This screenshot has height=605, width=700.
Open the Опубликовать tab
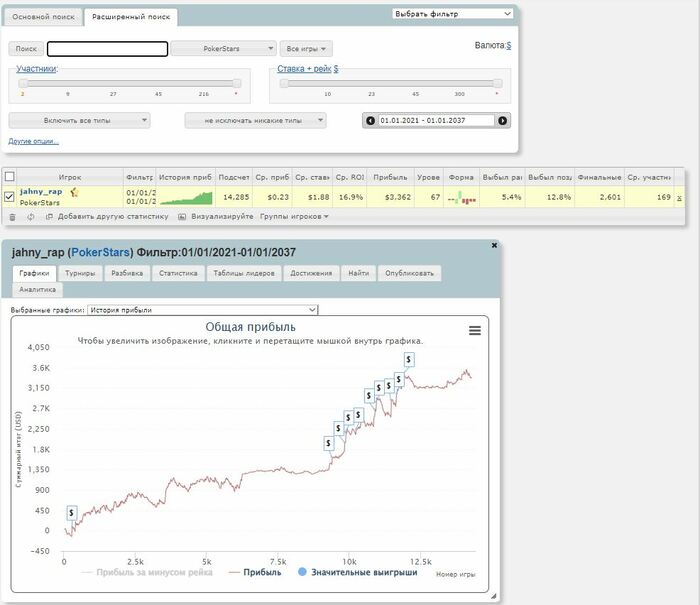coord(409,273)
